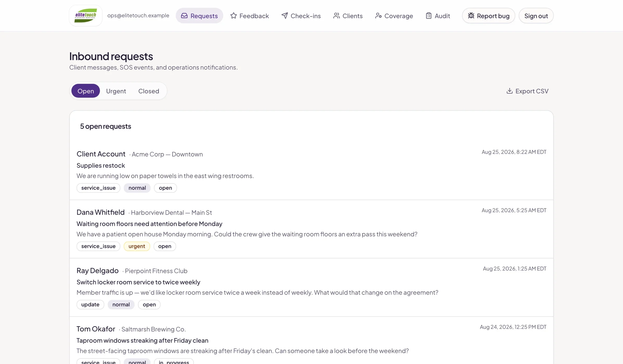
Task: Click the normal tag on Supplies restock request
Action: (x=137, y=188)
